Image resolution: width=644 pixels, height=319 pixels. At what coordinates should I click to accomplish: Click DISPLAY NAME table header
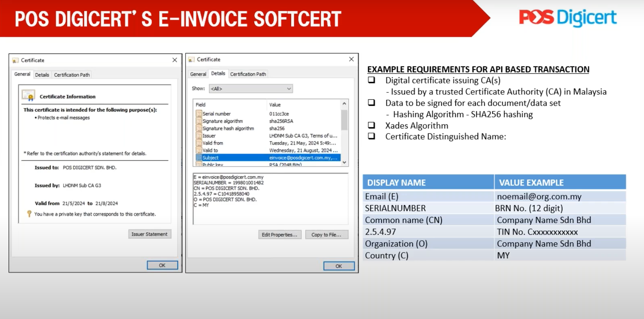coord(428,182)
